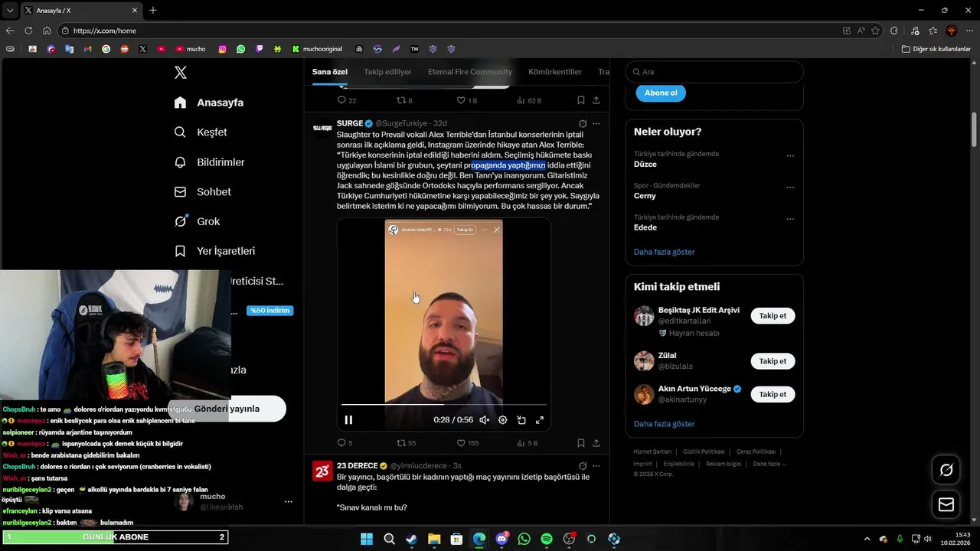Open account menu dots beside mucho profile

click(x=289, y=502)
